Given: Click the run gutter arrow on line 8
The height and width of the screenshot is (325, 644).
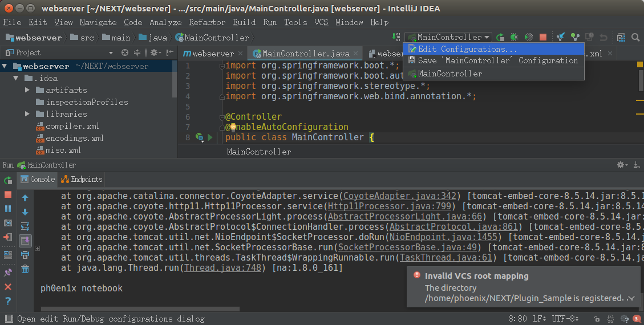Looking at the screenshot, I should pyautogui.click(x=210, y=137).
